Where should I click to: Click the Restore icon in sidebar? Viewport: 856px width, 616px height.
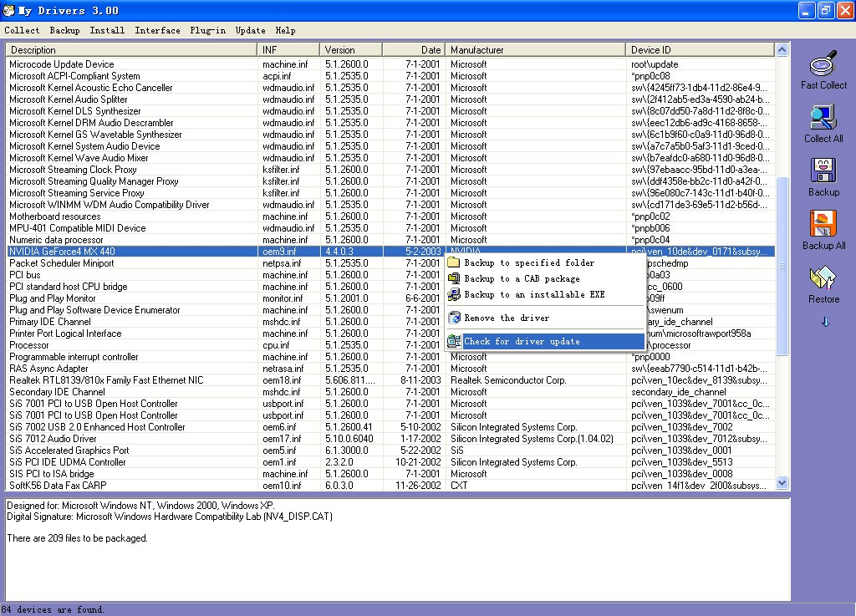(823, 277)
